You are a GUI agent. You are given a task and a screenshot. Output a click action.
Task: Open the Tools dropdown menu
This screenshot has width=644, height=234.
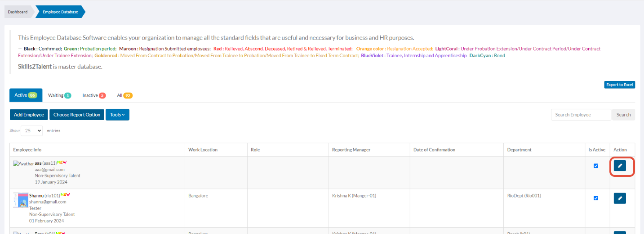click(117, 115)
